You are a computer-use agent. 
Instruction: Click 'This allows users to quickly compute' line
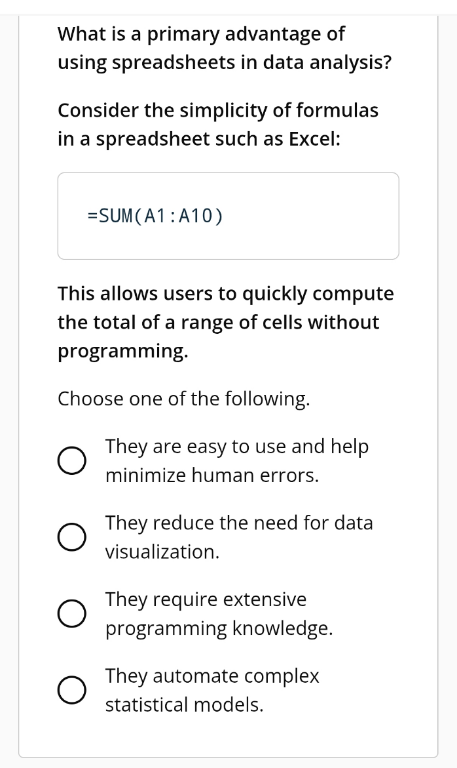coord(226,294)
